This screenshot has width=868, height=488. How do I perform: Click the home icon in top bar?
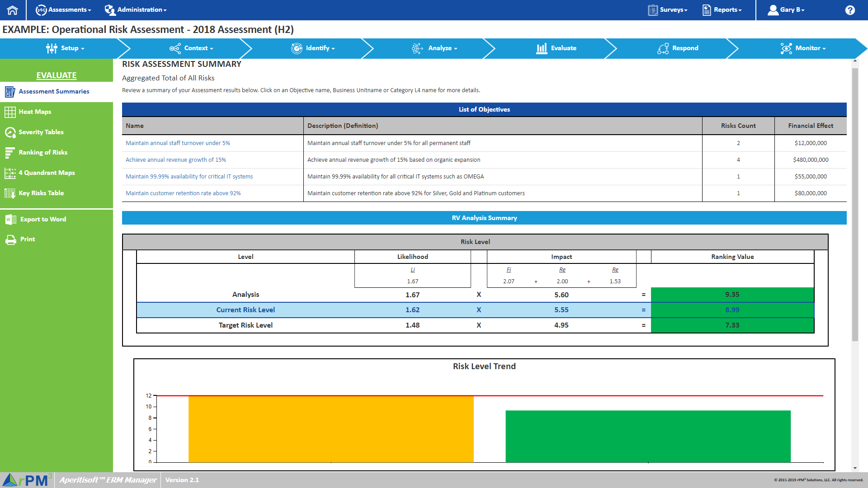pyautogui.click(x=12, y=10)
